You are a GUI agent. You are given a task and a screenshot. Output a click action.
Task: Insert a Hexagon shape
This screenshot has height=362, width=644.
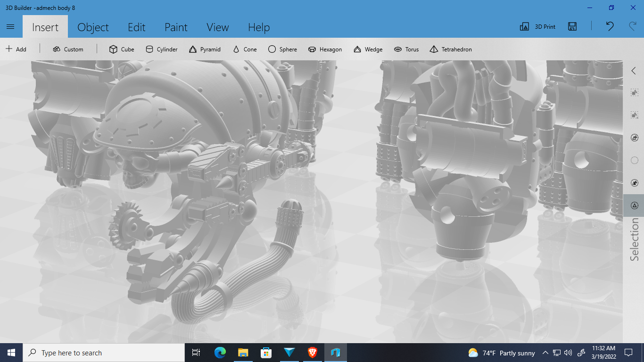(325, 49)
